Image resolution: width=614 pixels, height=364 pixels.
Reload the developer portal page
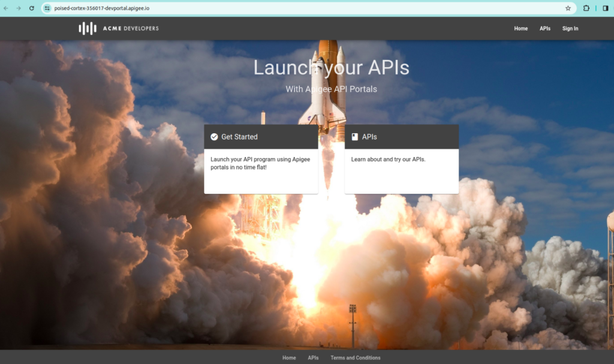point(31,8)
